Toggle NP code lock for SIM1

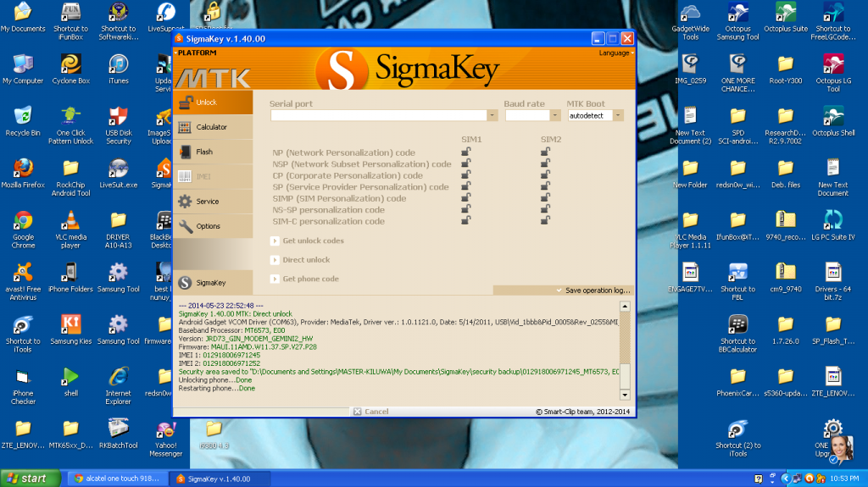(x=466, y=152)
